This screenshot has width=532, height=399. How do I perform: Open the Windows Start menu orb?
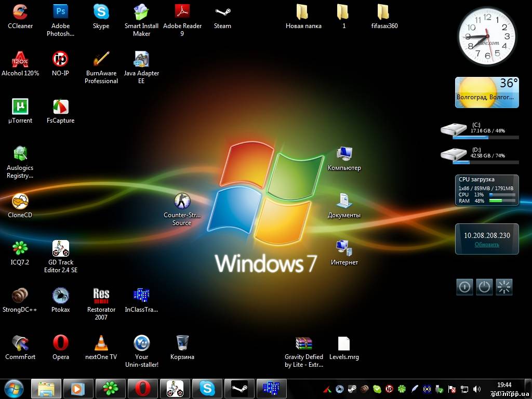tap(13, 389)
